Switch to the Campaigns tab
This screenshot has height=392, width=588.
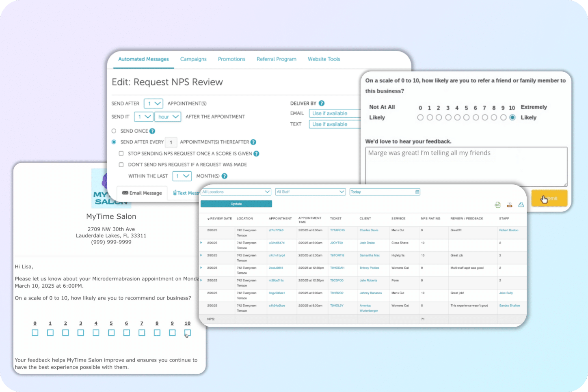pyautogui.click(x=193, y=59)
